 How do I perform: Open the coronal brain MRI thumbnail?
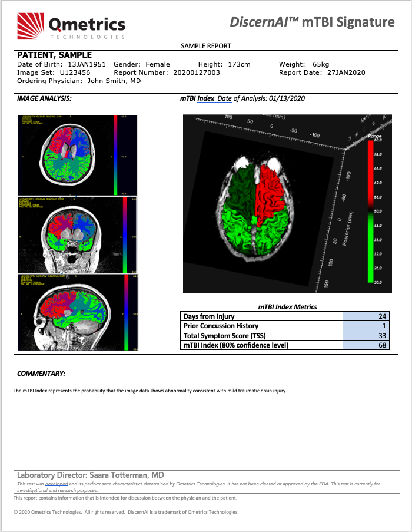[78, 235]
